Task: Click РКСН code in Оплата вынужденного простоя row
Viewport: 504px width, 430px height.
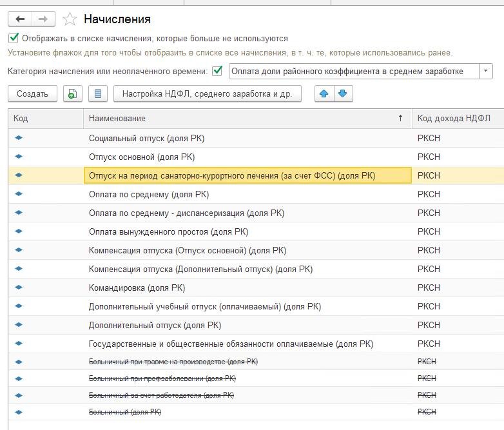Action: click(x=429, y=231)
